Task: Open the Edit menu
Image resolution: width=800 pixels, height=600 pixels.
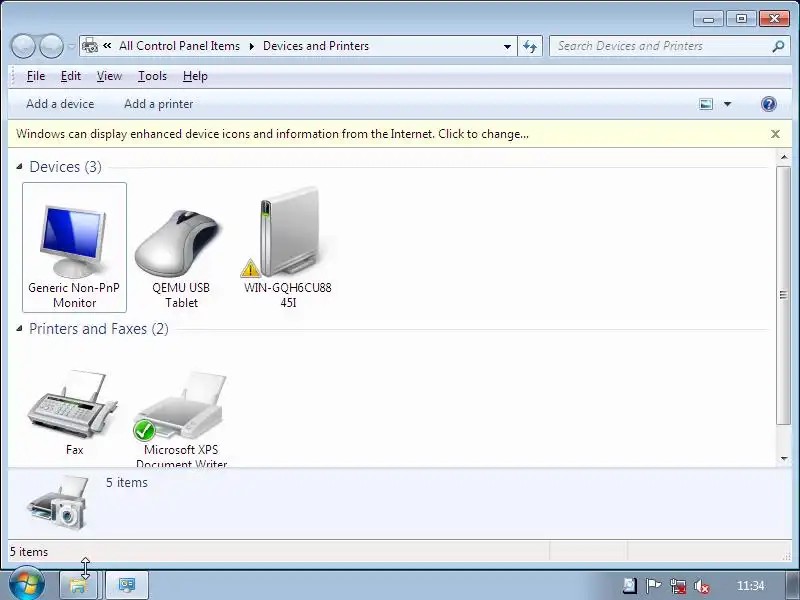Action: click(x=71, y=76)
